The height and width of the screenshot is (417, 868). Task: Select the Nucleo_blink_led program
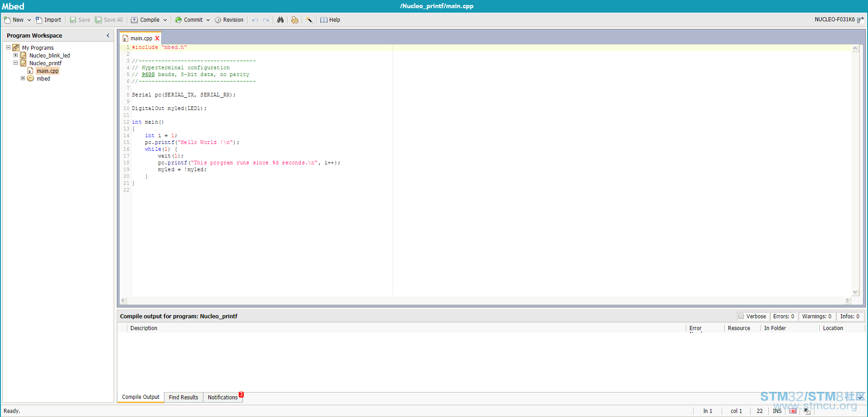pos(49,56)
